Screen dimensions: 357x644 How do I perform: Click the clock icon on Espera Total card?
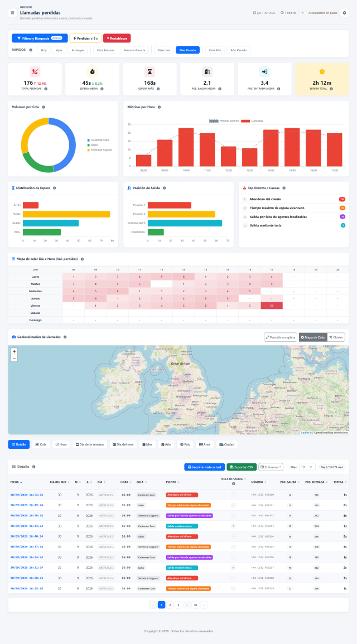click(322, 71)
